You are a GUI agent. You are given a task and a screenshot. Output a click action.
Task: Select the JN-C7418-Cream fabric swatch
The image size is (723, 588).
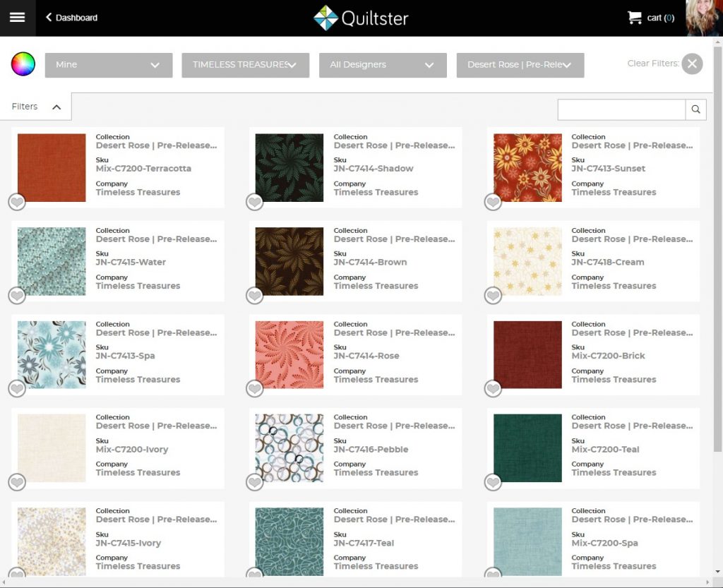pyautogui.click(x=527, y=261)
